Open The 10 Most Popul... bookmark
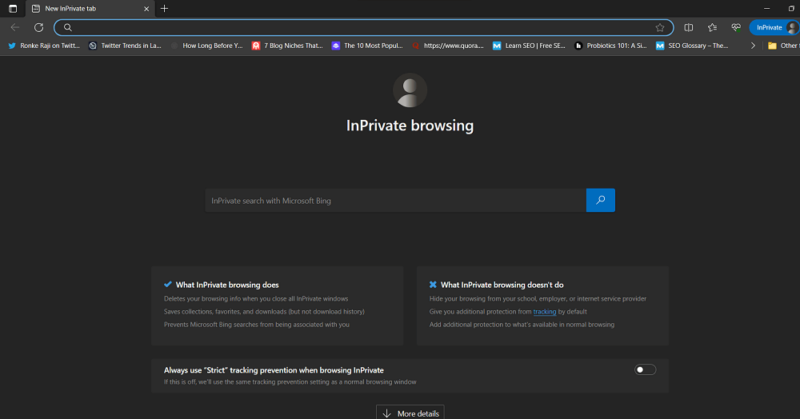Image resolution: width=800 pixels, height=419 pixels. [367, 45]
